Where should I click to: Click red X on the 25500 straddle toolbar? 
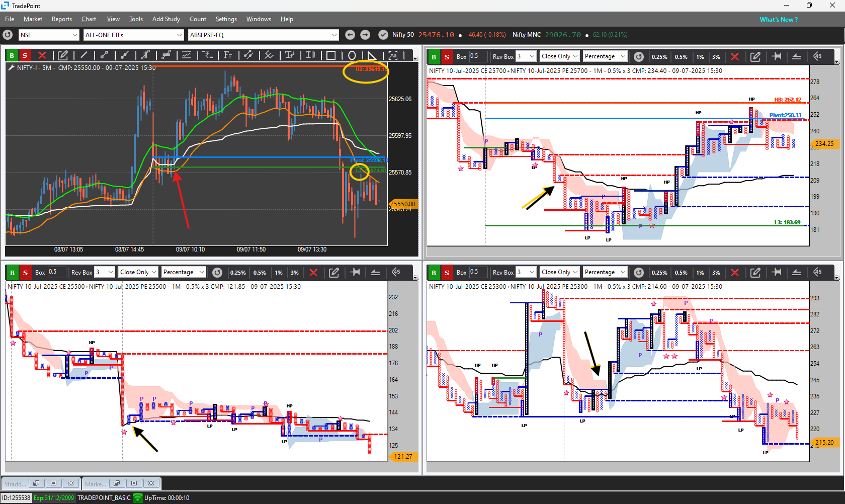click(x=313, y=272)
